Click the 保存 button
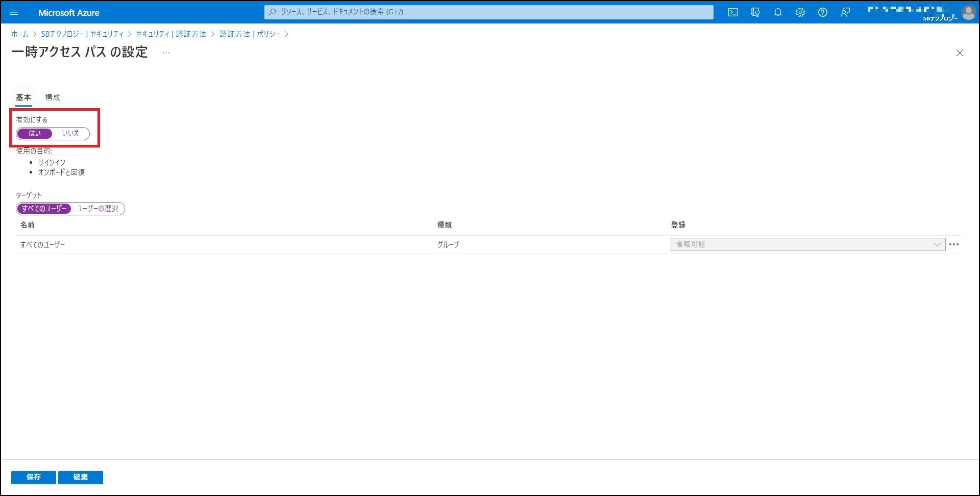980x496 pixels. click(x=34, y=477)
